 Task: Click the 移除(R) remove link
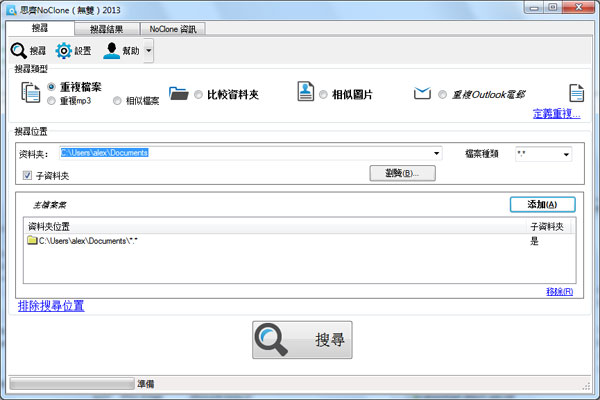click(559, 291)
